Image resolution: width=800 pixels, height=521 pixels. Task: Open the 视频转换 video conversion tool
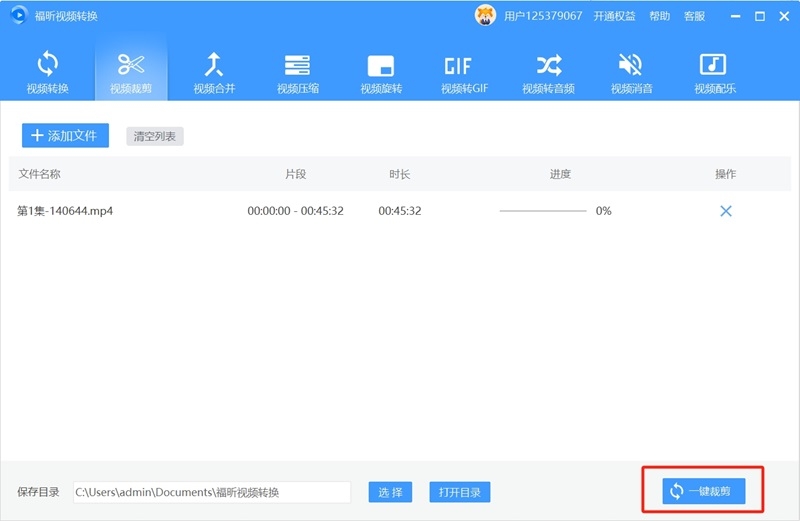coord(47,72)
